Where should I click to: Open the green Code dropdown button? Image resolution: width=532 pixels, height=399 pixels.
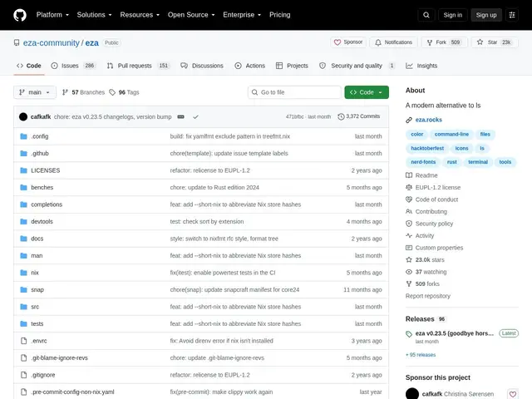tap(367, 92)
